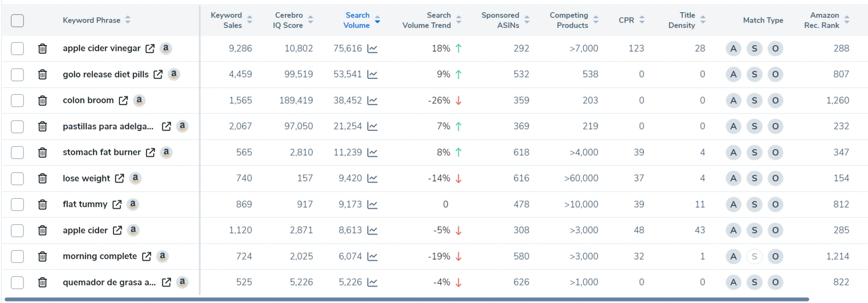Sort table by Keyword Sales arrows
This screenshot has width=868, height=303.
pyautogui.click(x=250, y=20)
